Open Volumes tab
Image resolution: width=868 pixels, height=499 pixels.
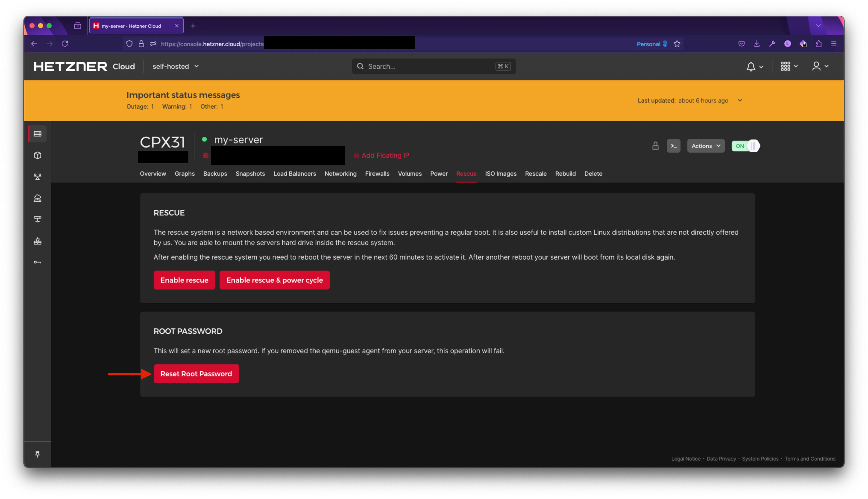point(410,174)
